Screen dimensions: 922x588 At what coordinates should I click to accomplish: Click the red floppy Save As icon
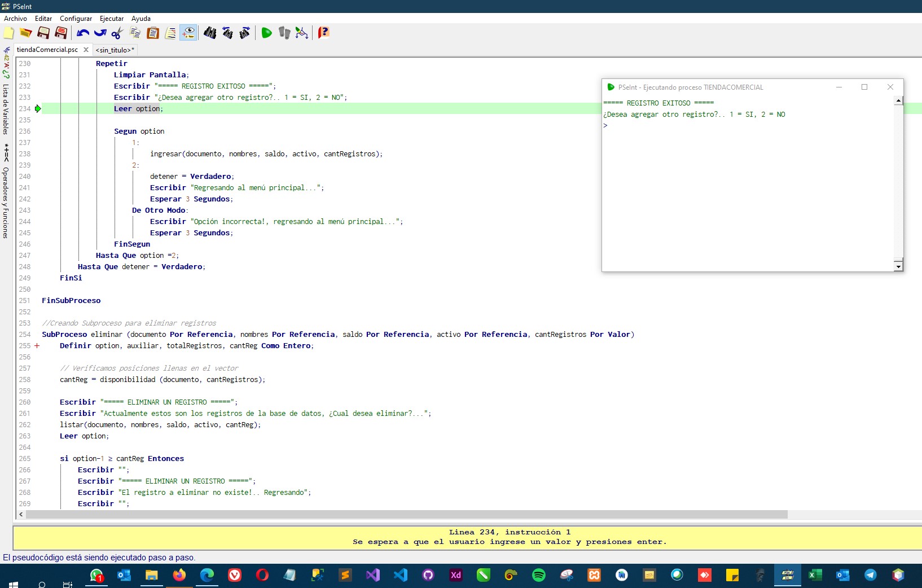(61, 33)
